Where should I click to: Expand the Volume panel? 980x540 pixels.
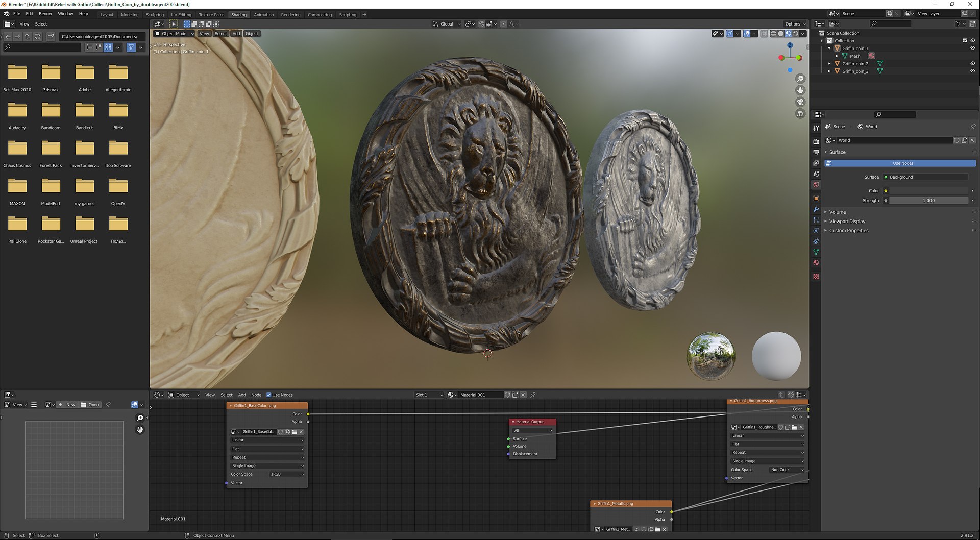pos(837,212)
